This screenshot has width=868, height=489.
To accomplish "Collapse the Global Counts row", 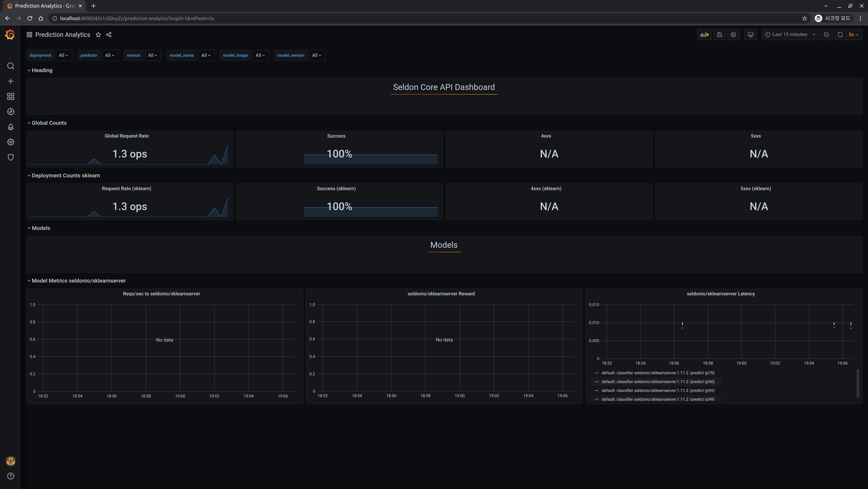I will [x=47, y=123].
